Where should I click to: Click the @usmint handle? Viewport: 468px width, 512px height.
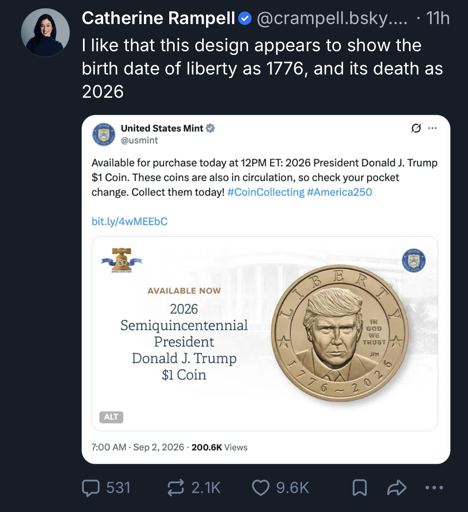139,140
